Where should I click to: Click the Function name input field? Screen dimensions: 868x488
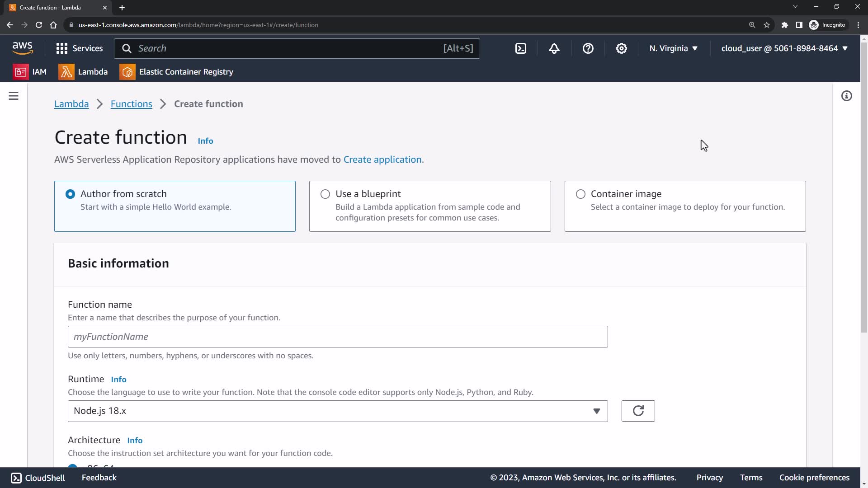(x=337, y=337)
